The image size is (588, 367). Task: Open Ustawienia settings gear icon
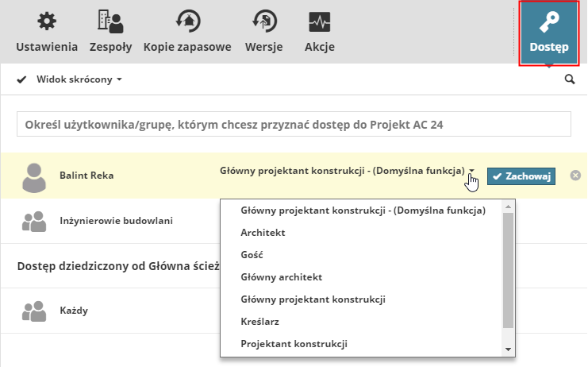tap(48, 21)
